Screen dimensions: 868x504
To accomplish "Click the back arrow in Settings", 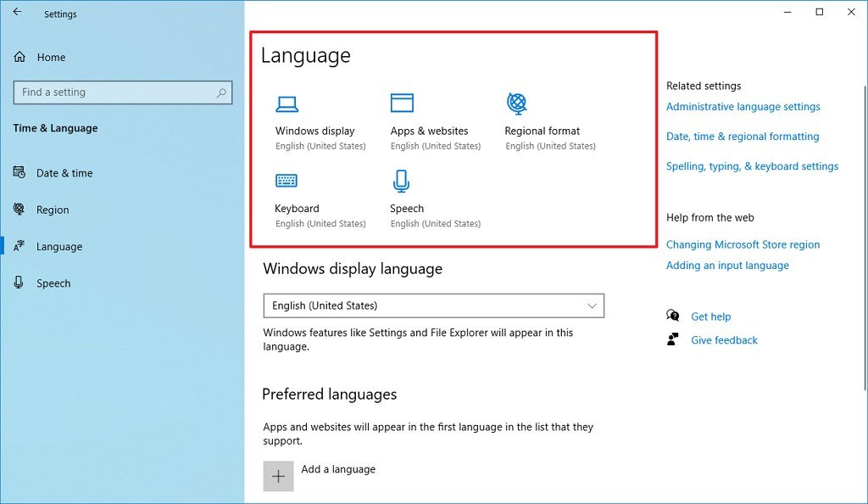I will (18, 13).
